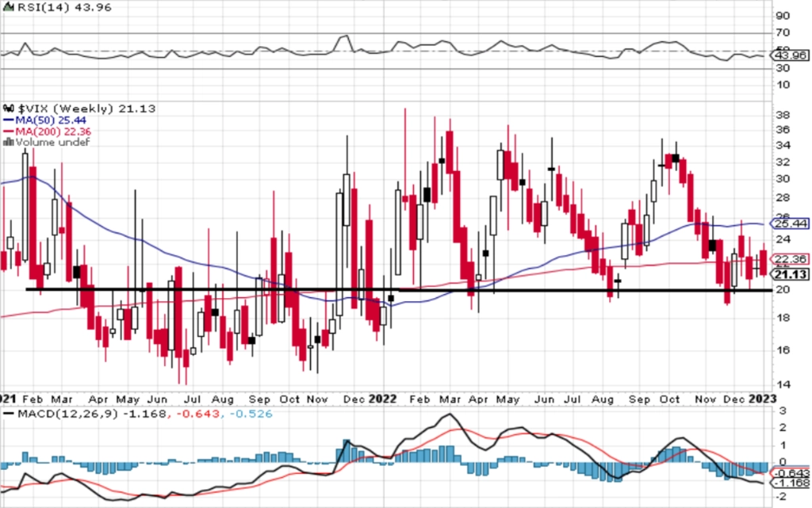Click the MACD(12,26,9) indicator label
Viewport: 812px width, 508px height.
[x=68, y=414]
